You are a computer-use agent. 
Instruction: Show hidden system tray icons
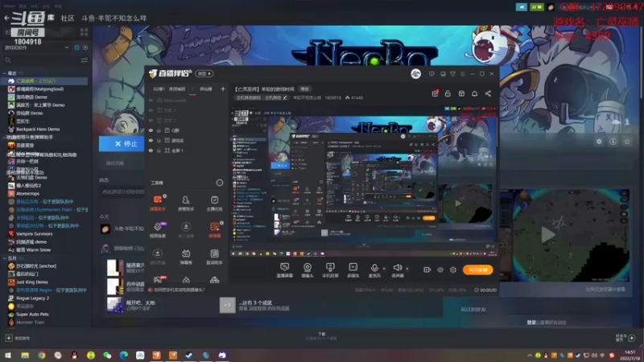click(x=530, y=356)
